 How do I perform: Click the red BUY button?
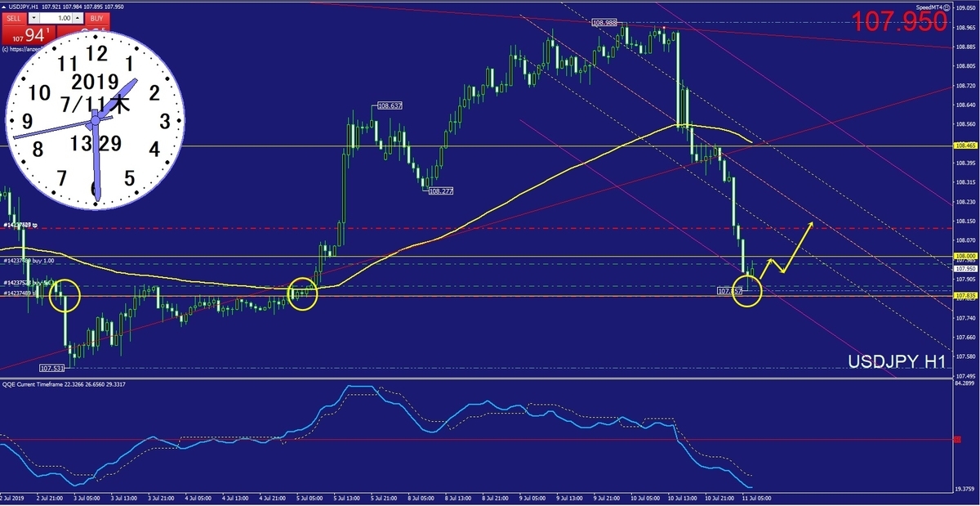(x=96, y=18)
